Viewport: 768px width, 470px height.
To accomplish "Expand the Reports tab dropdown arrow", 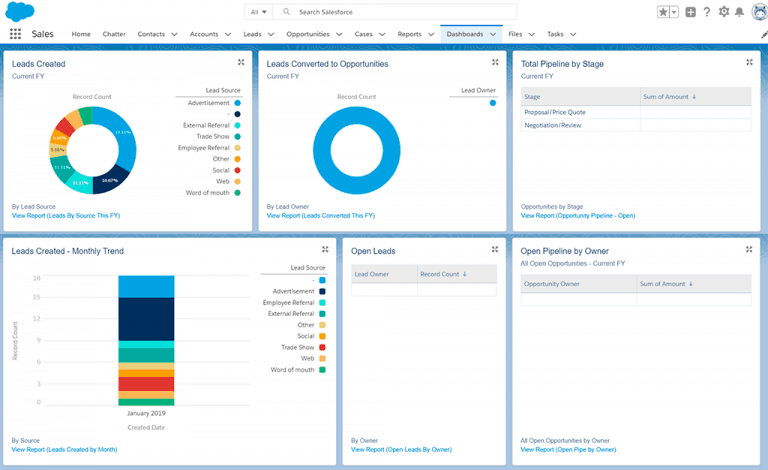I will [x=431, y=34].
